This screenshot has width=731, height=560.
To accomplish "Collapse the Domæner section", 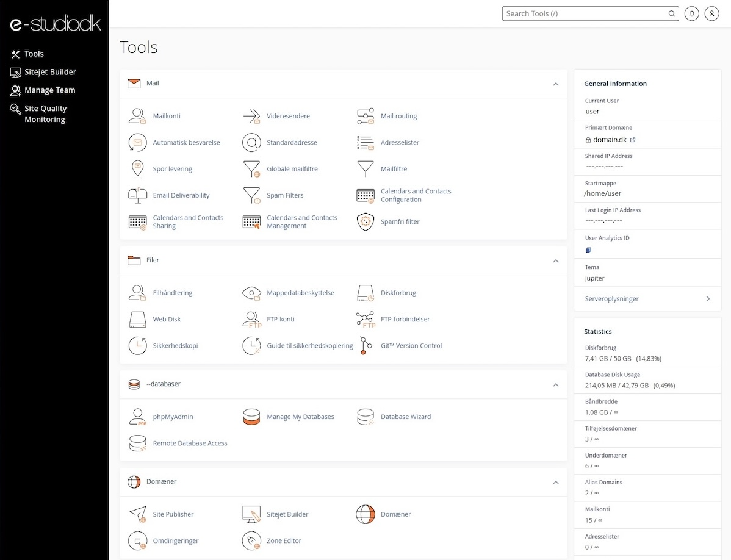I will tap(555, 483).
